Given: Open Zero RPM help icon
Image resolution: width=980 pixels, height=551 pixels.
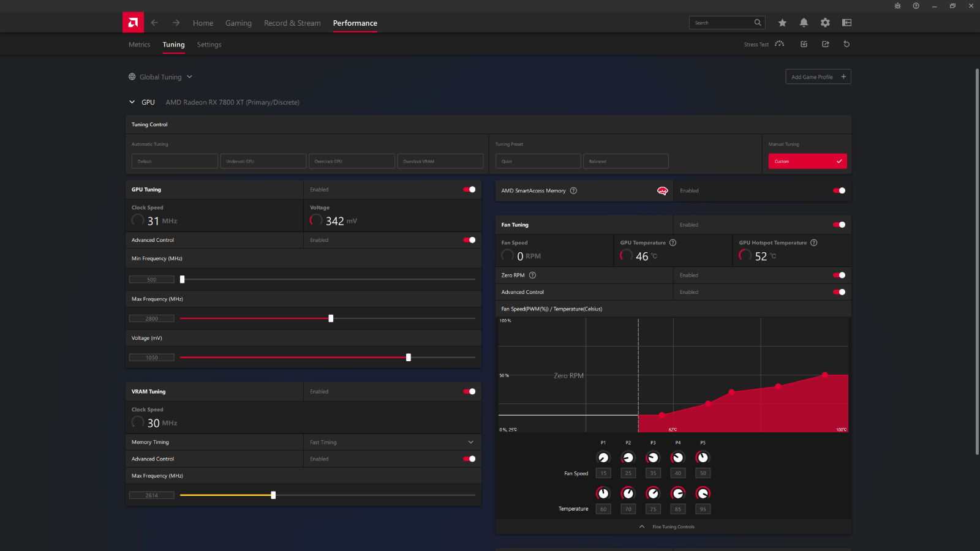Looking at the screenshot, I should pyautogui.click(x=532, y=275).
